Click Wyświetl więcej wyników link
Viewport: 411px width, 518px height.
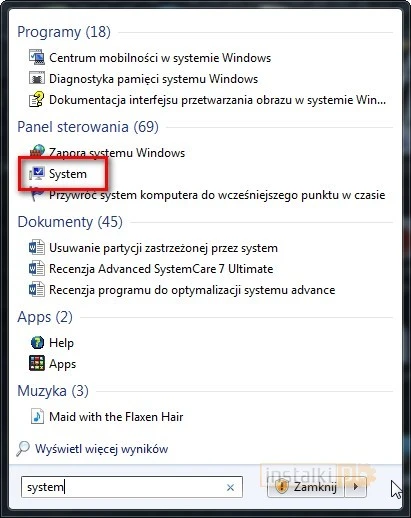(x=101, y=449)
